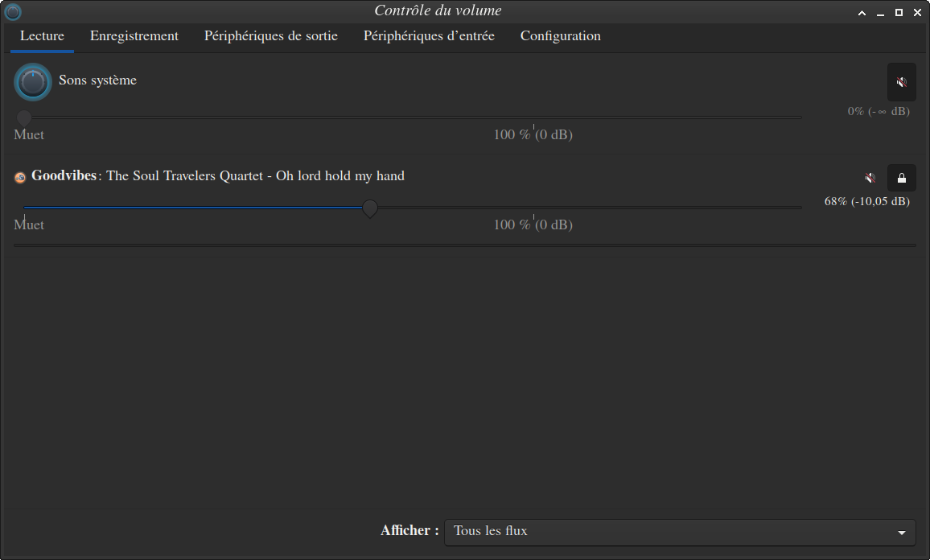Click the Goodvibes slider at the 100% mark
The image size is (930, 560).
click(533, 208)
